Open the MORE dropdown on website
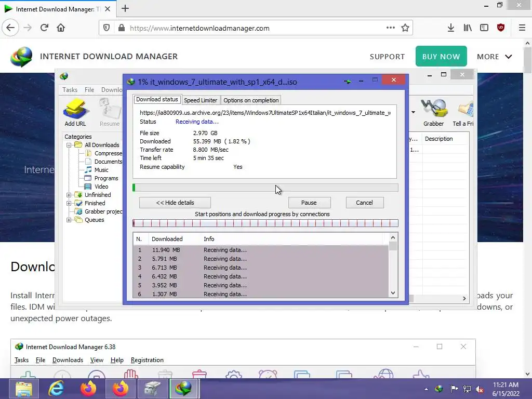Screen dimensions: 532x399 click(495, 57)
